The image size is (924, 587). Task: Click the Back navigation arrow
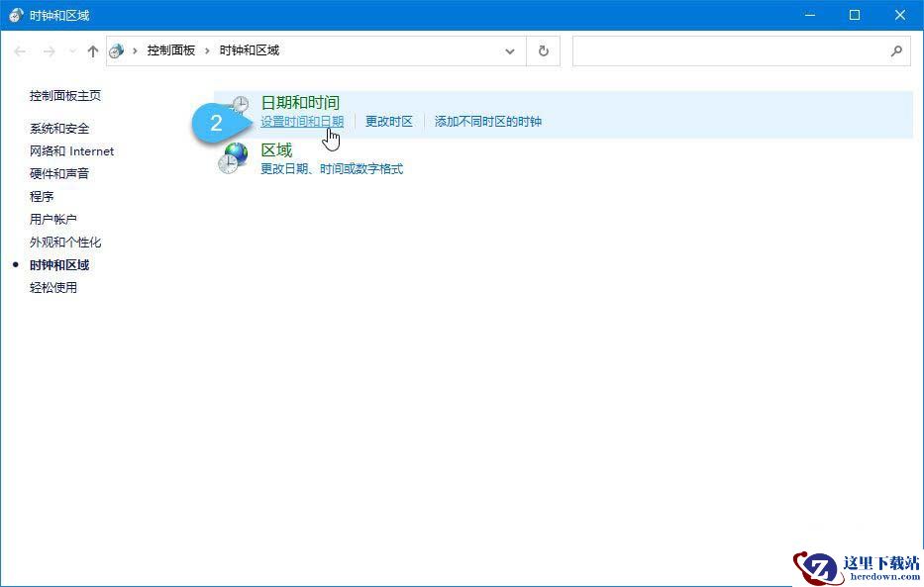pyautogui.click(x=20, y=51)
